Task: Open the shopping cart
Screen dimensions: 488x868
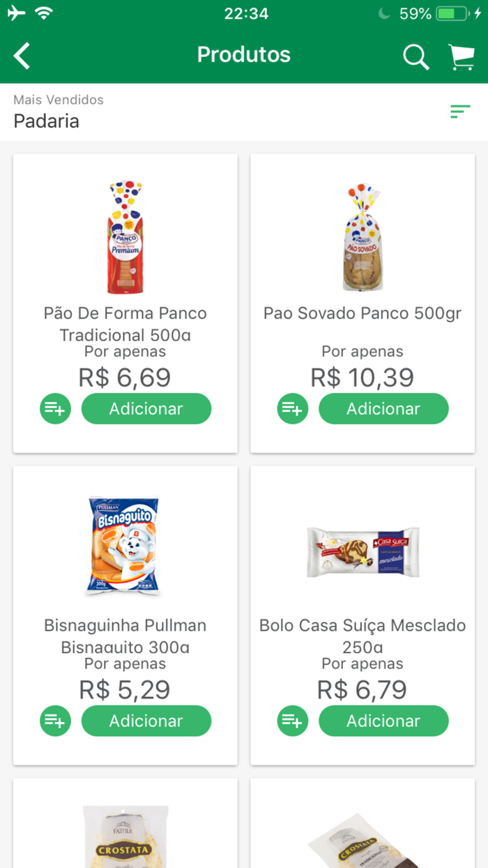Action: (x=461, y=56)
